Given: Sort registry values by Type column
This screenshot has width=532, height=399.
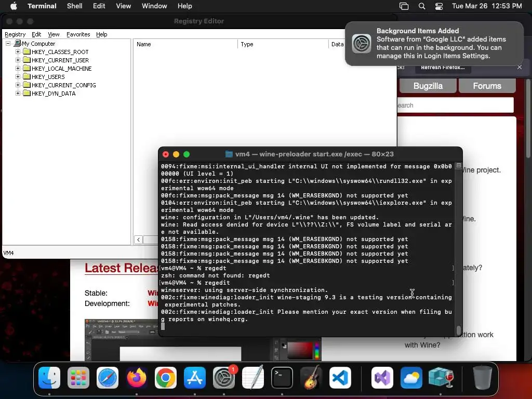Looking at the screenshot, I should 283,44.
